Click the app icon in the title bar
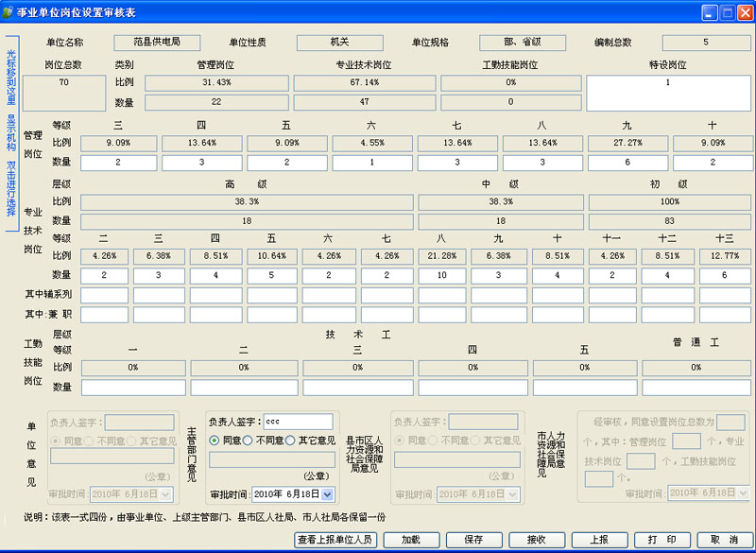 point(7,12)
